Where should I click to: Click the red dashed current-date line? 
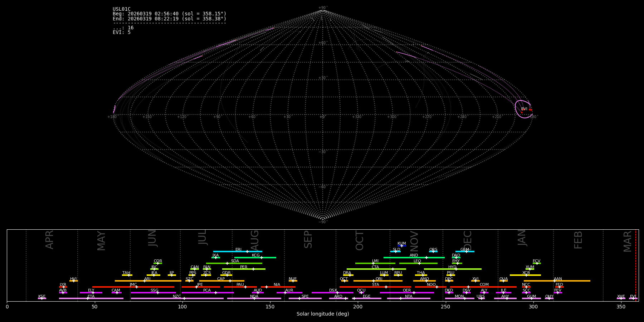coord(636,265)
